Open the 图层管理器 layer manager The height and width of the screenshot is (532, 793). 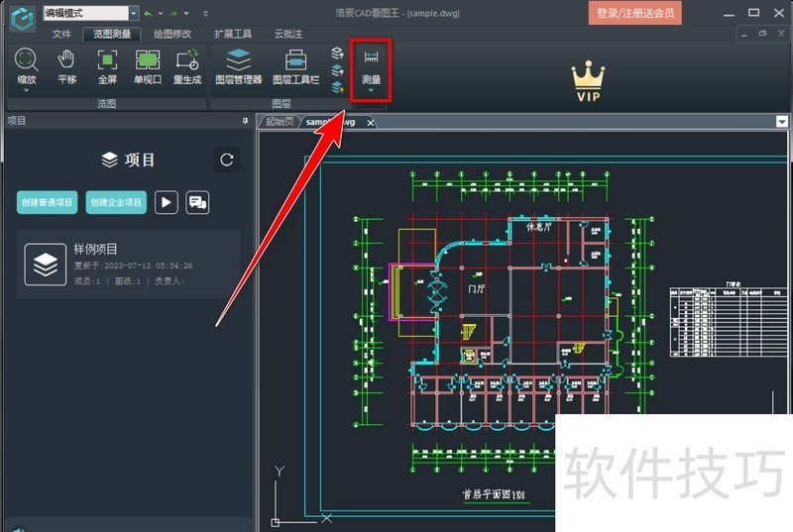tap(239, 65)
